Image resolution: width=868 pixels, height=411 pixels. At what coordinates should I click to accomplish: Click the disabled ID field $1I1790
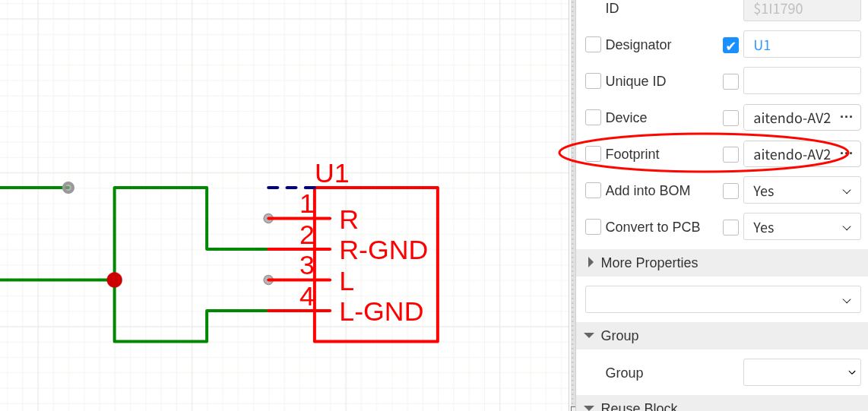tap(802, 9)
